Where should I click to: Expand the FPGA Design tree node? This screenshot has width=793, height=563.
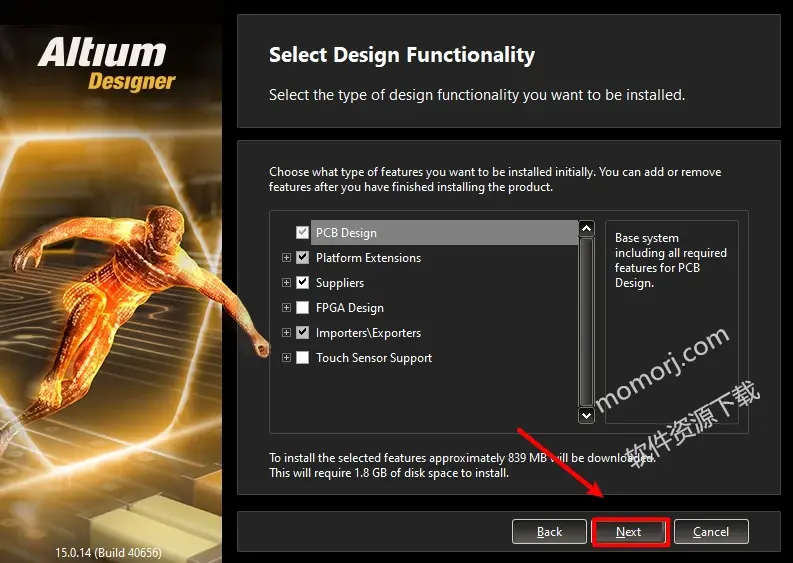(x=286, y=308)
